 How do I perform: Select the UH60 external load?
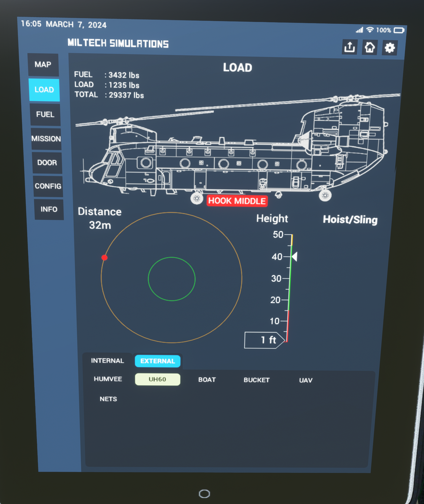click(x=158, y=380)
